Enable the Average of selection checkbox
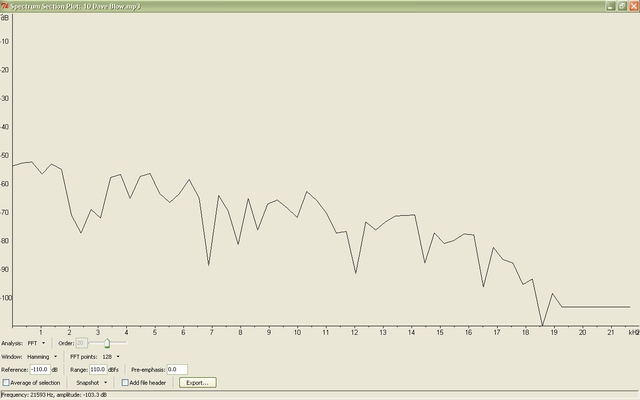Viewport: 640px width, 400px height. pyautogui.click(x=6, y=382)
